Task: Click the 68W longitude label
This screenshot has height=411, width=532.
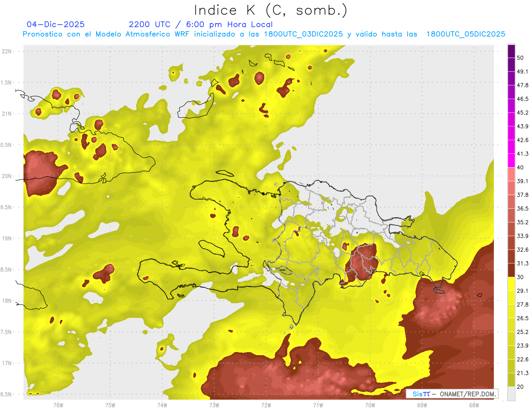Action: pos(473,405)
